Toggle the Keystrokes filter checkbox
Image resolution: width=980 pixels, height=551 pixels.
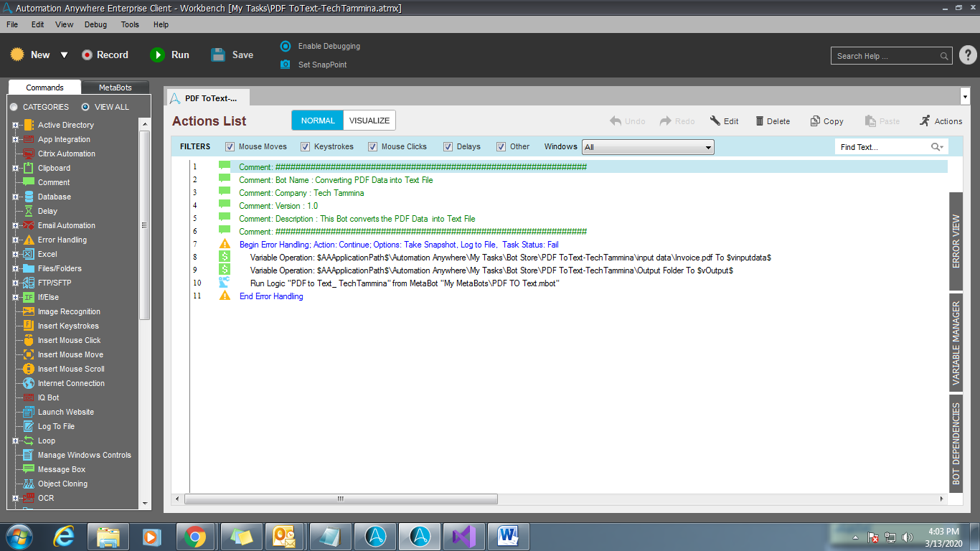(306, 146)
